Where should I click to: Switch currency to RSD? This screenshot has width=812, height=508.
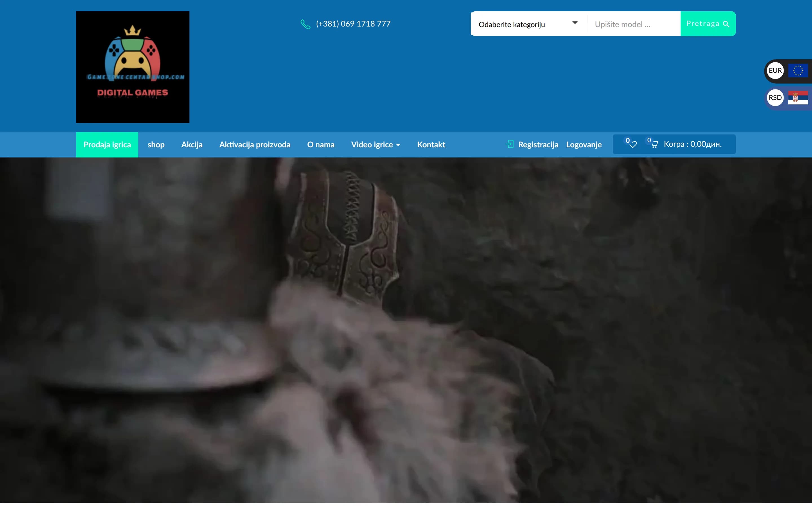pyautogui.click(x=775, y=98)
